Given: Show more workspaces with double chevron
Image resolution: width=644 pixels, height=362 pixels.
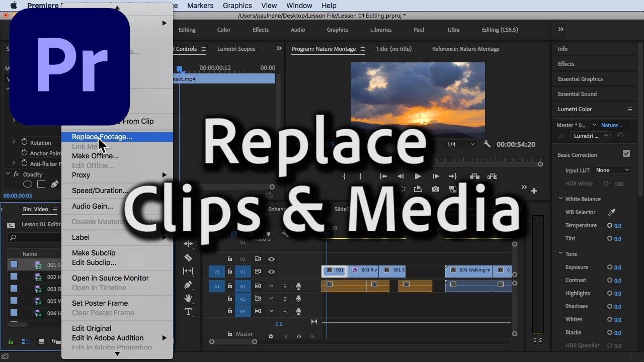Looking at the screenshot, I should (561, 29).
